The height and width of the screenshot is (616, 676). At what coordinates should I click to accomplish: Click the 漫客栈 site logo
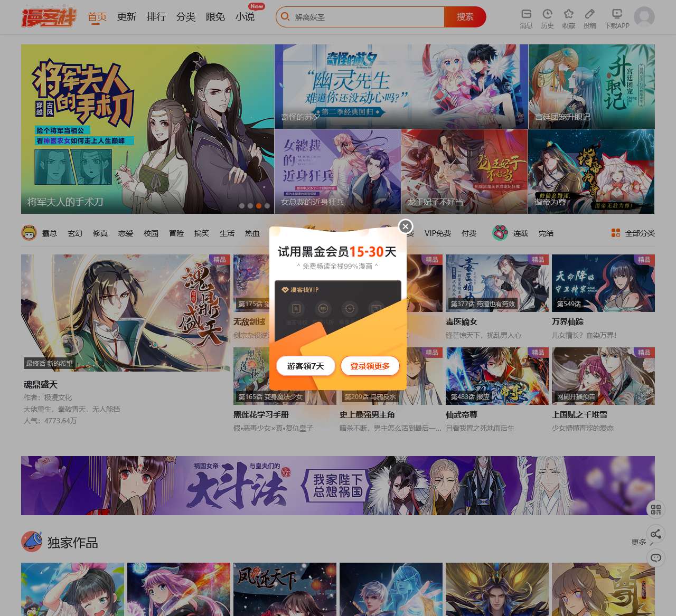49,17
